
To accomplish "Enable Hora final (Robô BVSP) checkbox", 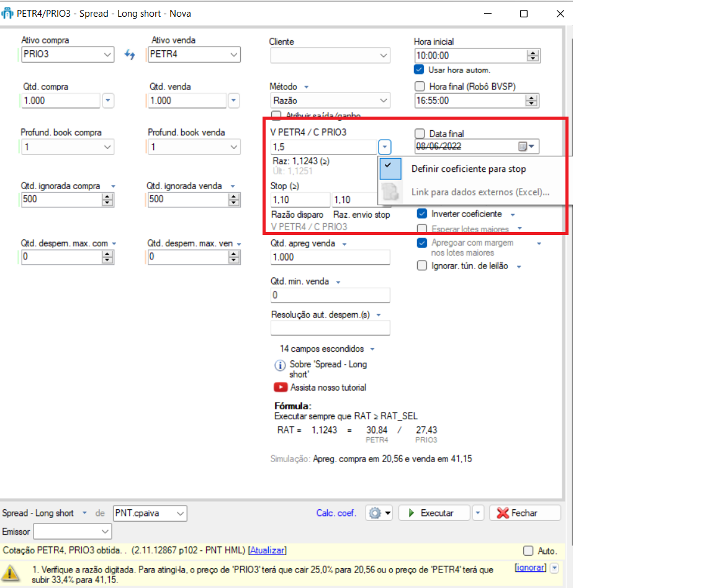I will [x=420, y=87].
